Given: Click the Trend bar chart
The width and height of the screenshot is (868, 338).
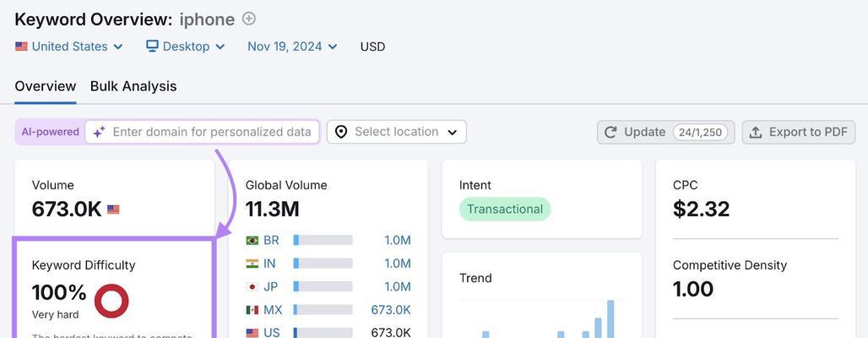Looking at the screenshot, I should pos(542,319).
